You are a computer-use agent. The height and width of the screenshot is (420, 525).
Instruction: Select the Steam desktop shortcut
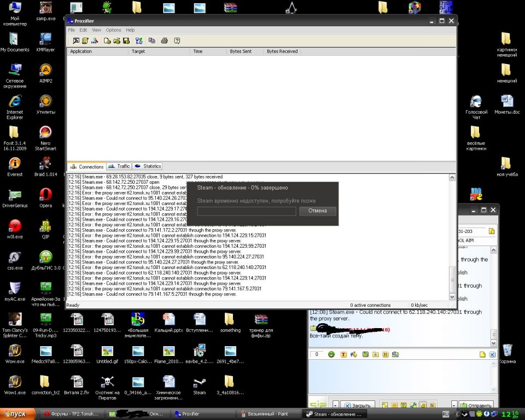pos(200,386)
